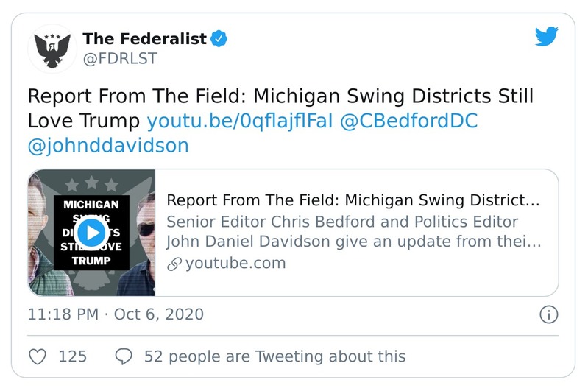Viewport: 588px width, 391px height.
Task: Open The Federalist account name
Action: coord(144,39)
